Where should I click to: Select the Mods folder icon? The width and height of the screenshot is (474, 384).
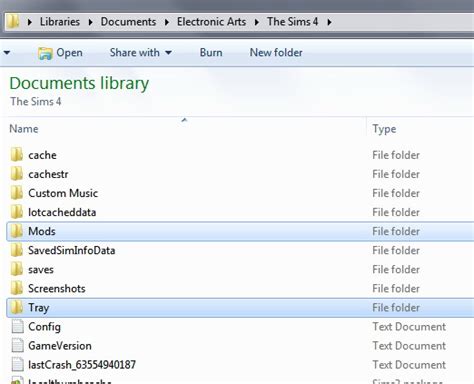(17, 231)
